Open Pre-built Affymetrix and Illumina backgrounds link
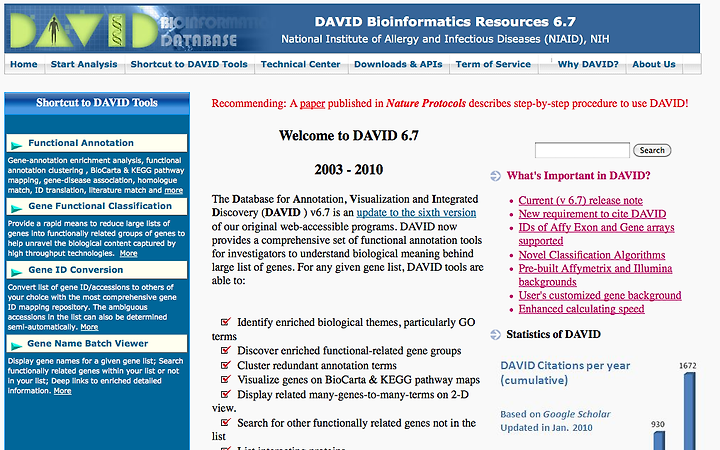 tap(596, 275)
